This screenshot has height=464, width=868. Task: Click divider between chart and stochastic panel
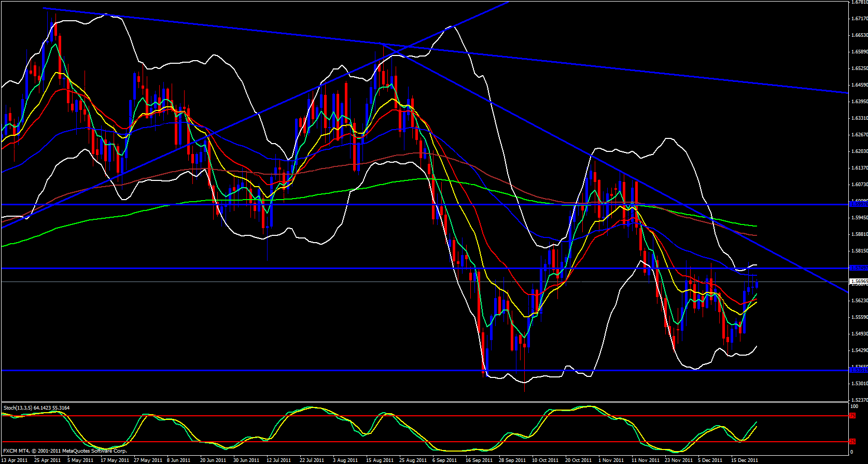[424, 402]
